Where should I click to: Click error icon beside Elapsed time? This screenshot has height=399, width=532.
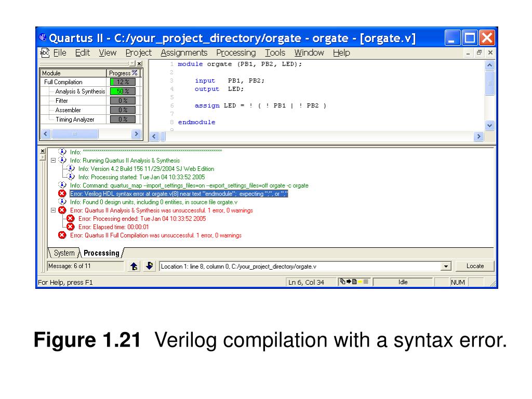[70, 227]
